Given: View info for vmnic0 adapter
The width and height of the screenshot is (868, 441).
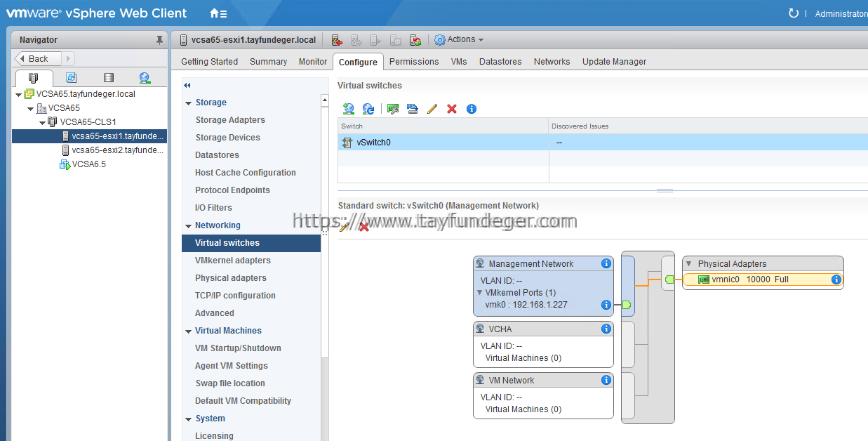Looking at the screenshot, I should coord(836,279).
